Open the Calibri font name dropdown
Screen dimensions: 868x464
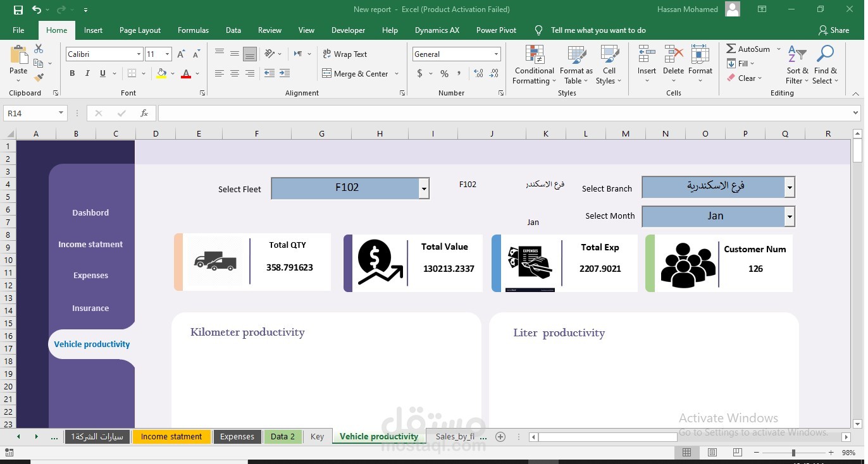(x=139, y=54)
